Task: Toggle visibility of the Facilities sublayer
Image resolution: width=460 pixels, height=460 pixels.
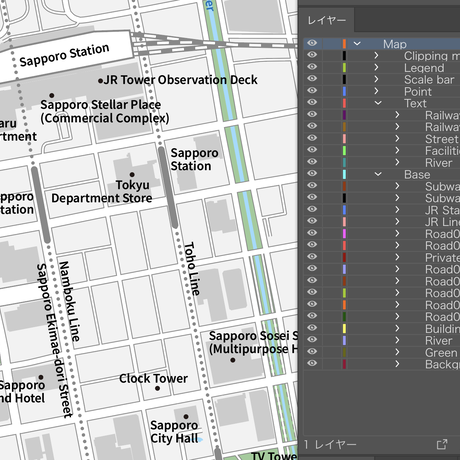Action: tap(312, 150)
